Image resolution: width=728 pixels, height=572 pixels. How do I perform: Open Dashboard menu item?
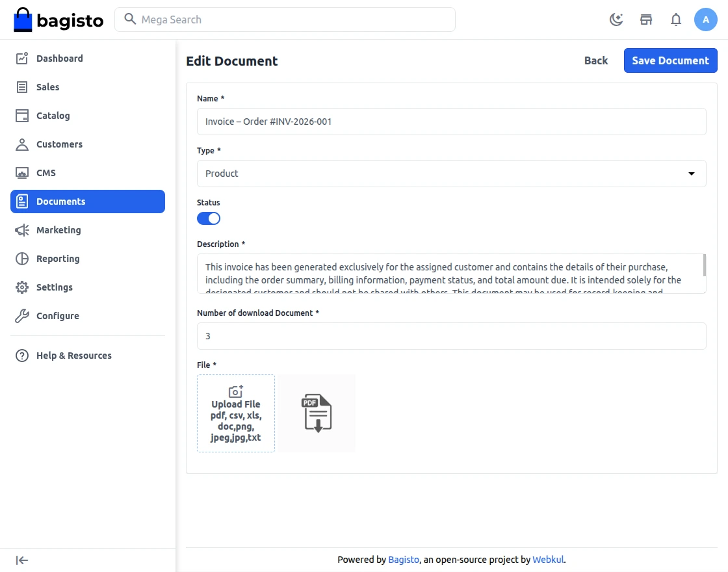[88, 58]
